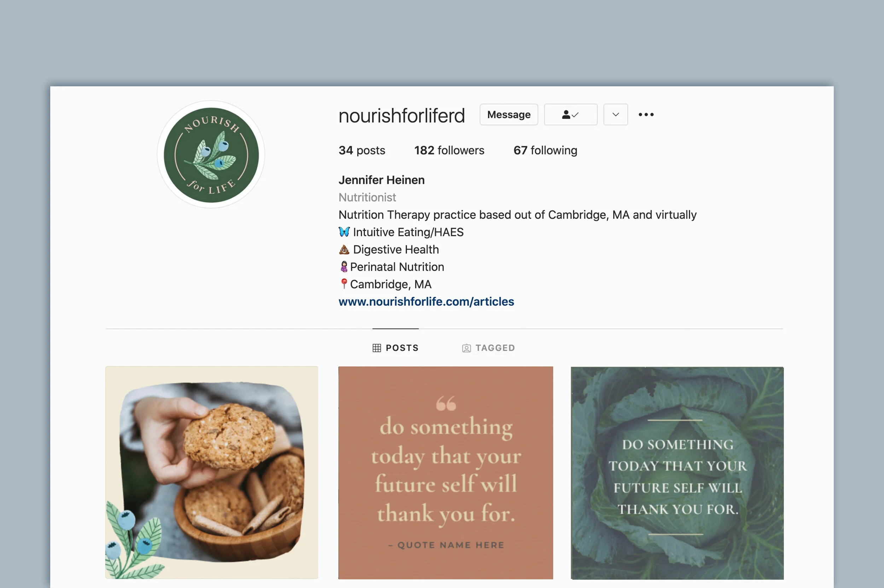Click the 34 posts count
Viewport: 884px width, 588px height.
(x=361, y=150)
